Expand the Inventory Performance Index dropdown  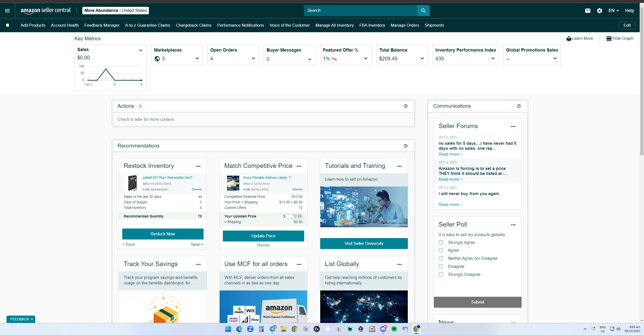click(493, 58)
